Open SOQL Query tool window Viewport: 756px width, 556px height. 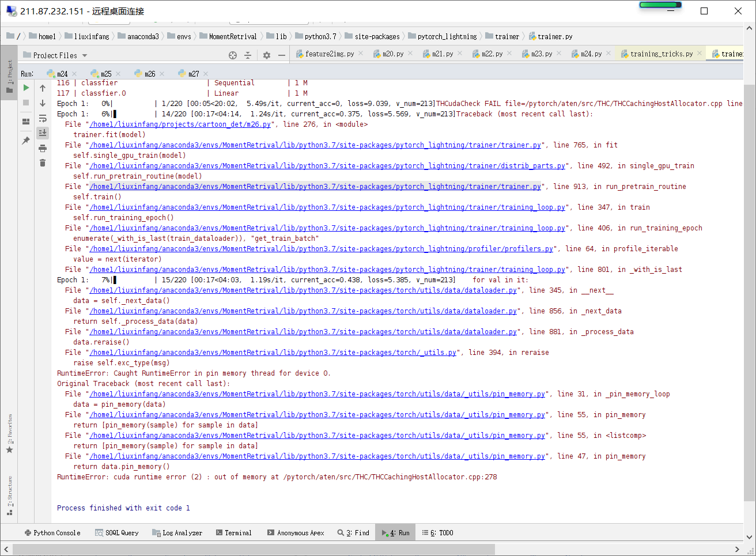coord(117,533)
